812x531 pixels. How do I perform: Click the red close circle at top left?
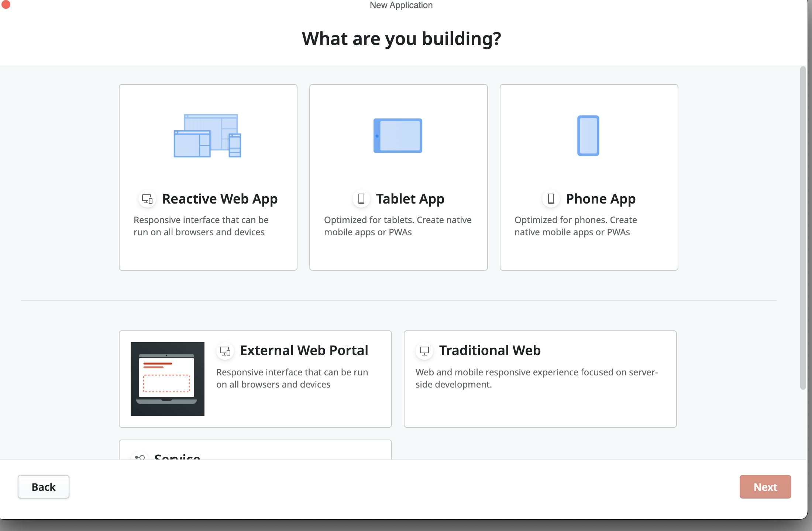[6, 5]
